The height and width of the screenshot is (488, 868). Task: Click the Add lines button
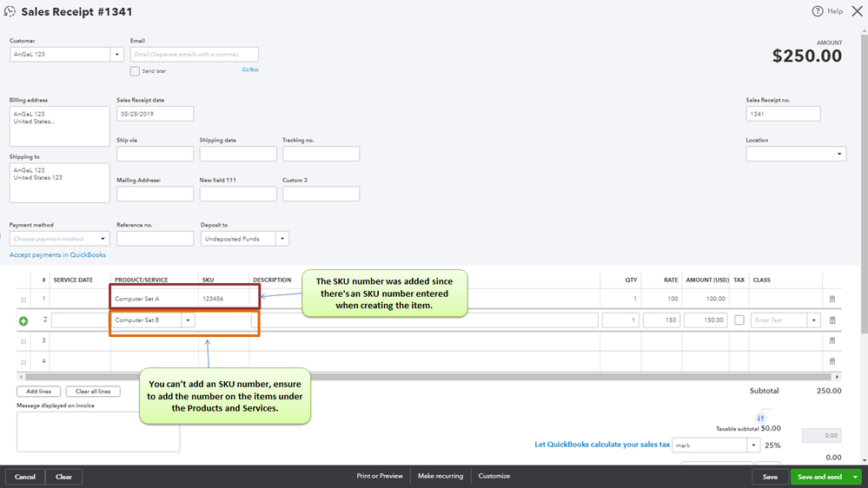pyautogui.click(x=39, y=391)
